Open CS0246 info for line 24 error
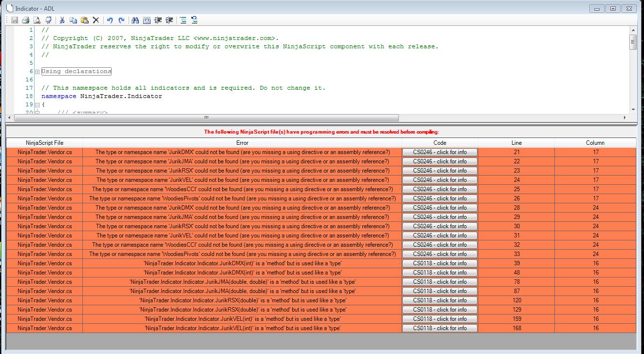 coord(440,180)
